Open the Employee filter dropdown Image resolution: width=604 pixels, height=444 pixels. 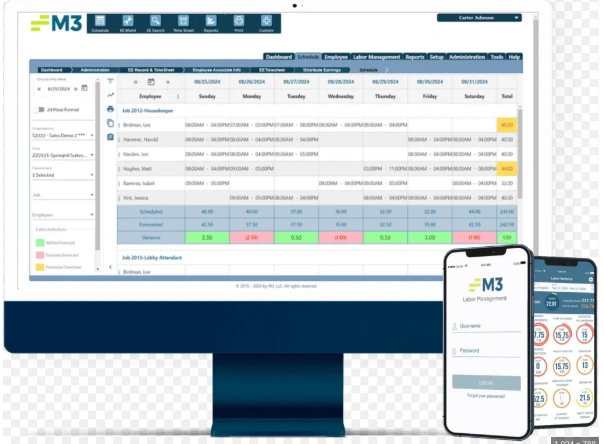coord(63,215)
